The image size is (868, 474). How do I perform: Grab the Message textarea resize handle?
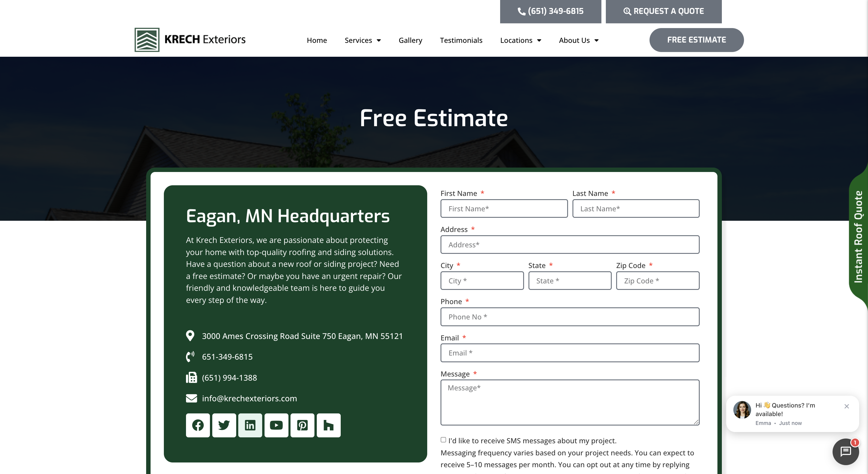[x=696, y=422]
